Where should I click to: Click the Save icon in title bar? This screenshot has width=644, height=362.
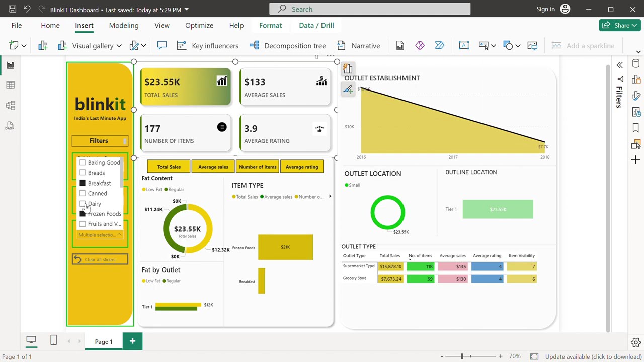coord(13,9)
